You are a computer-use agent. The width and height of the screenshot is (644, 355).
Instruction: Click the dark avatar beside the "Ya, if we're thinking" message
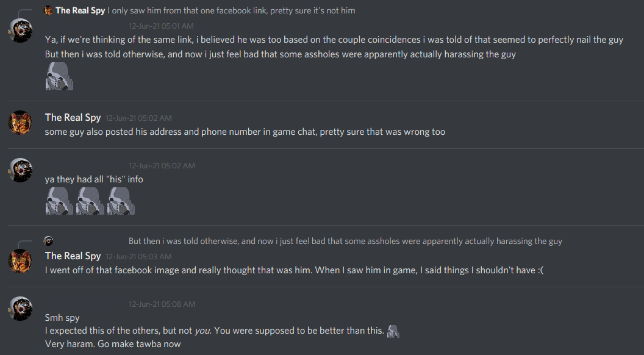tap(20, 30)
